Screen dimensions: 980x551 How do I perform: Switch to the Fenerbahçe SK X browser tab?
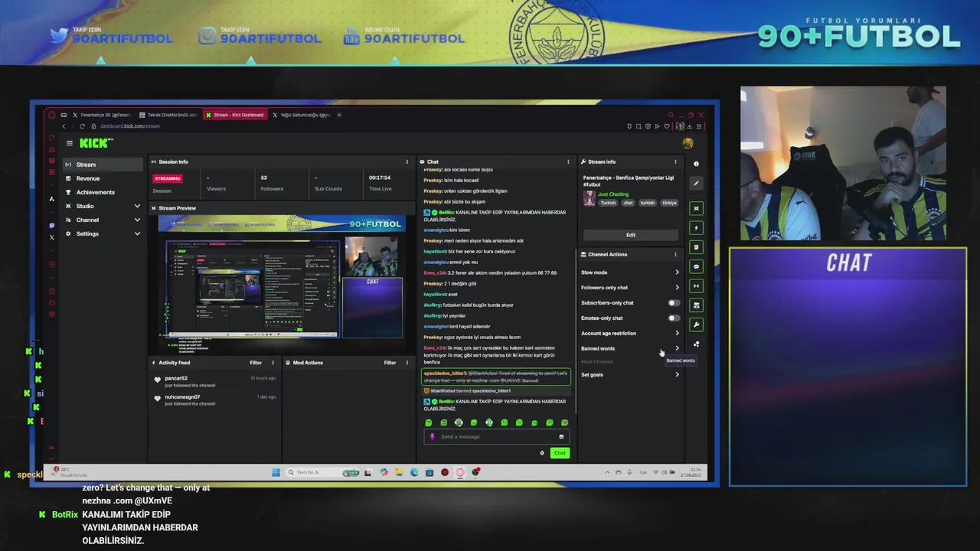click(102, 115)
